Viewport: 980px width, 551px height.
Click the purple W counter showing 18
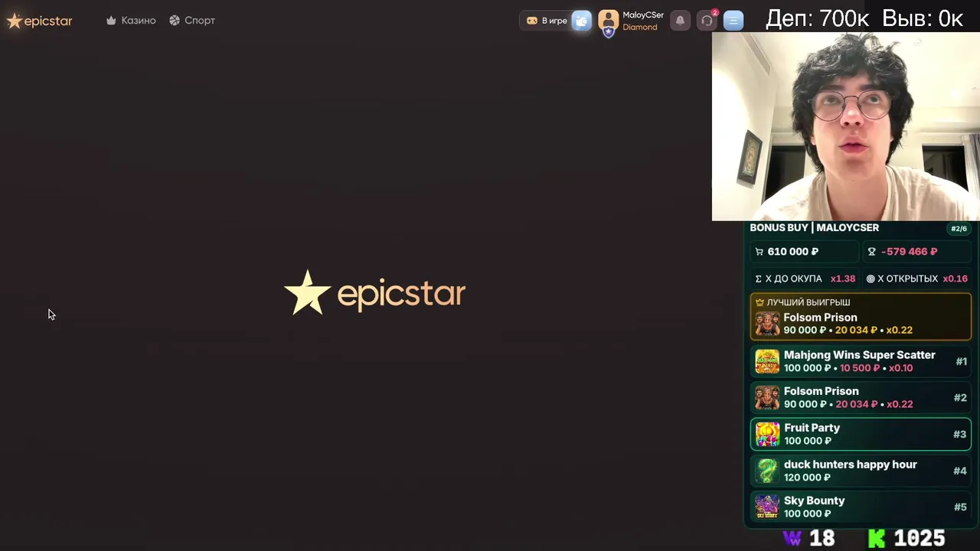pos(808,538)
